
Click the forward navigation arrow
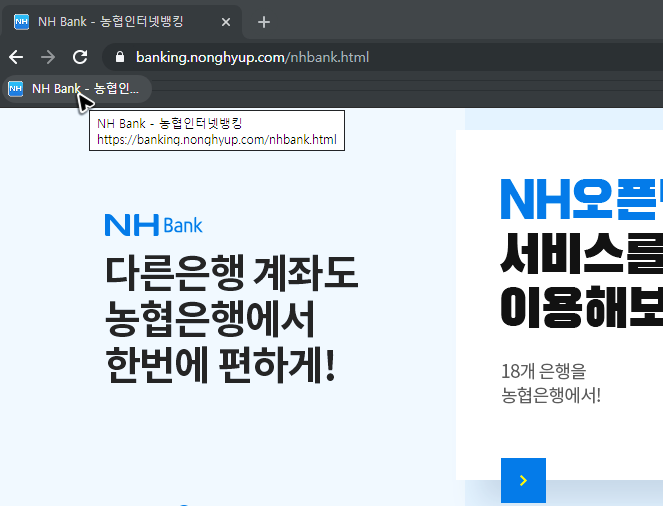(x=48, y=57)
